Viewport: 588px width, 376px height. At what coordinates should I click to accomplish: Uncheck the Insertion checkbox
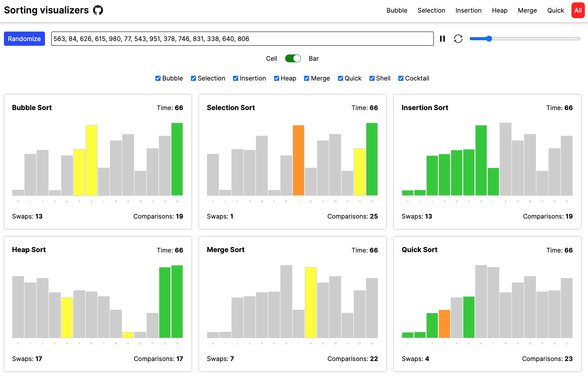(x=235, y=79)
